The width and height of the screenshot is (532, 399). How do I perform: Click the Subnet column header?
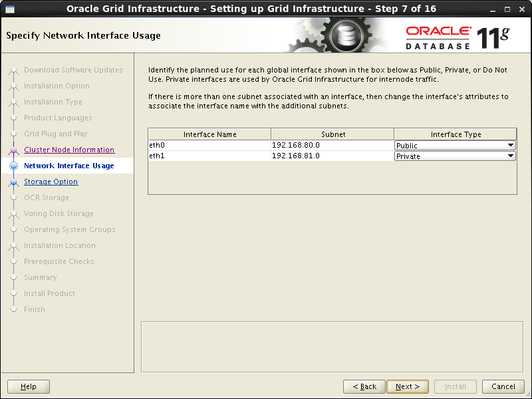(x=333, y=134)
